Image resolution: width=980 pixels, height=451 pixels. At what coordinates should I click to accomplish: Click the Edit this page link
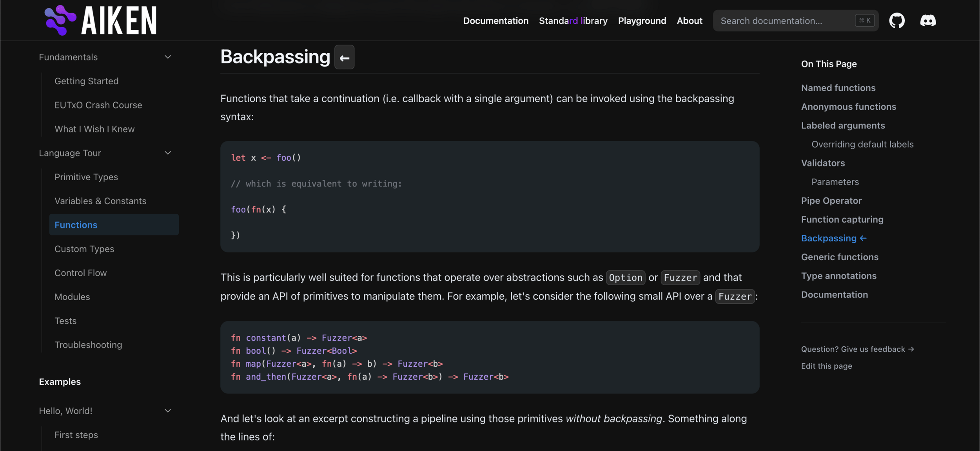(x=826, y=366)
